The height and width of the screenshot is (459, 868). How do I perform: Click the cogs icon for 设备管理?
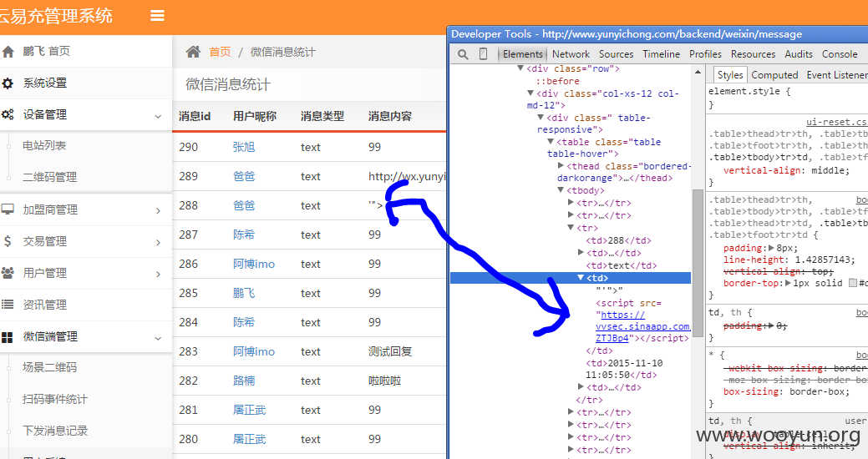click(8, 115)
